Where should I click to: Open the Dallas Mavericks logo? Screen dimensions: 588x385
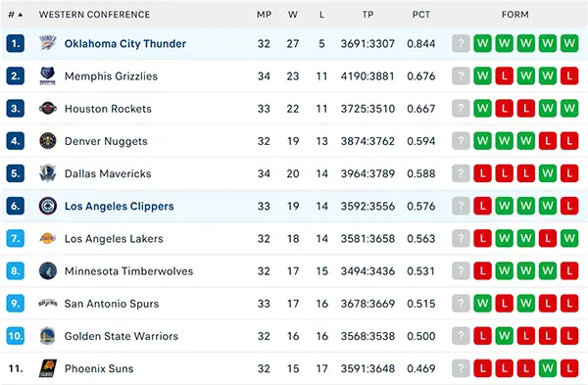pyautogui.click(x=48, y=173)
